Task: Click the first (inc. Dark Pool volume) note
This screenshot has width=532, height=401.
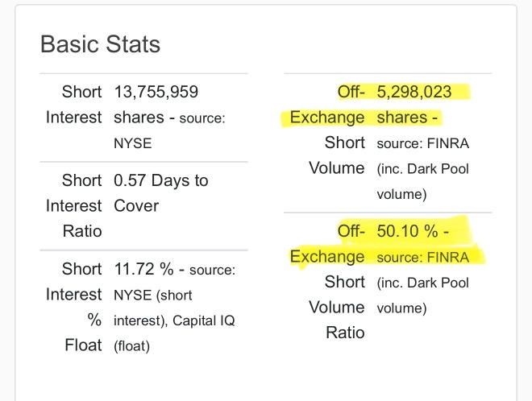Action: 422,181
